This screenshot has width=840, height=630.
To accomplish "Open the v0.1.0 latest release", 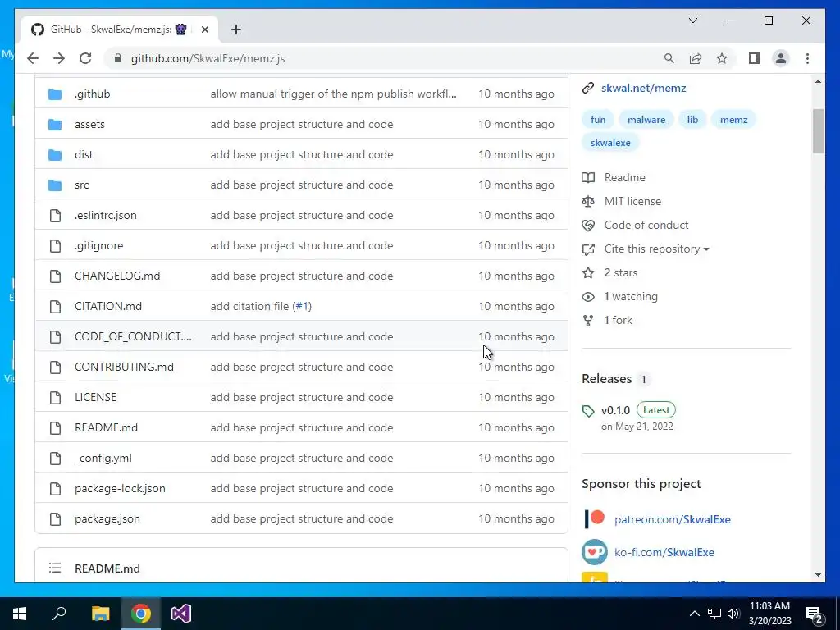I will coord(615,410).
